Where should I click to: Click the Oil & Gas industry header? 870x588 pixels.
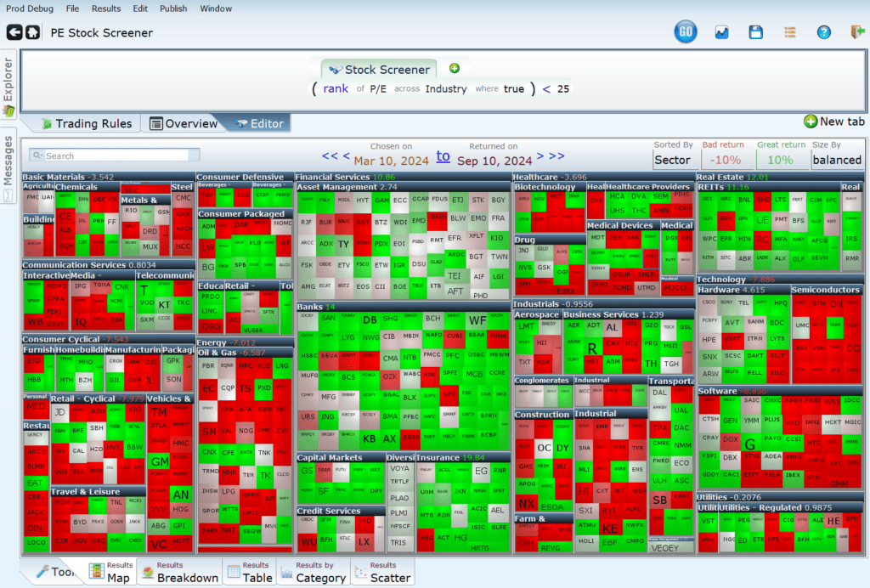245,353
